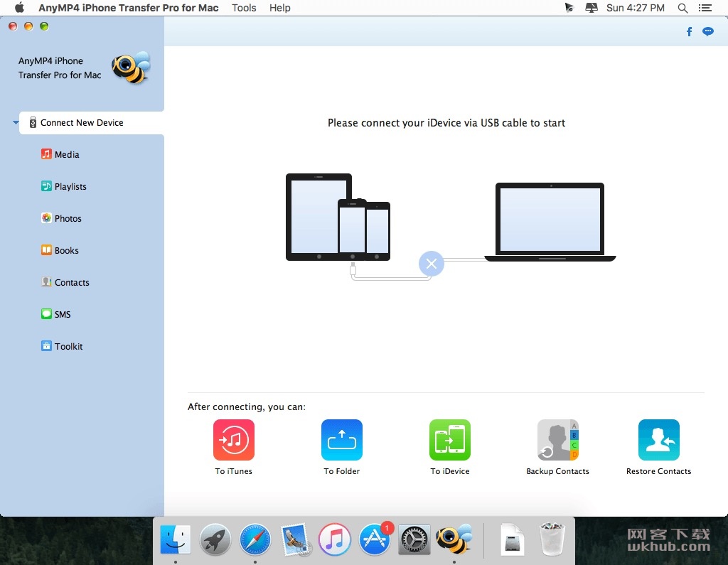Open System Preferences gear in dock
728x565 pixels.
[x=414, y=539]
